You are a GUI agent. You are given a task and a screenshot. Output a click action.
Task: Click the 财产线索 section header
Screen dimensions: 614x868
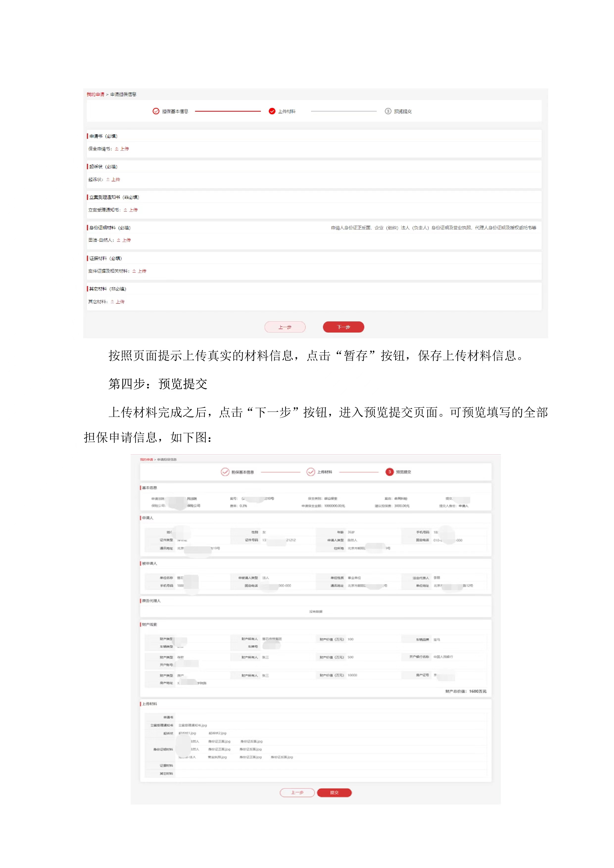click(149, 625)
